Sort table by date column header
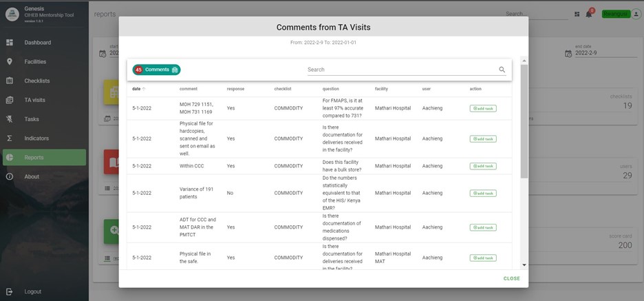Viewport: 644px width, 301px height. pos(137,89)
